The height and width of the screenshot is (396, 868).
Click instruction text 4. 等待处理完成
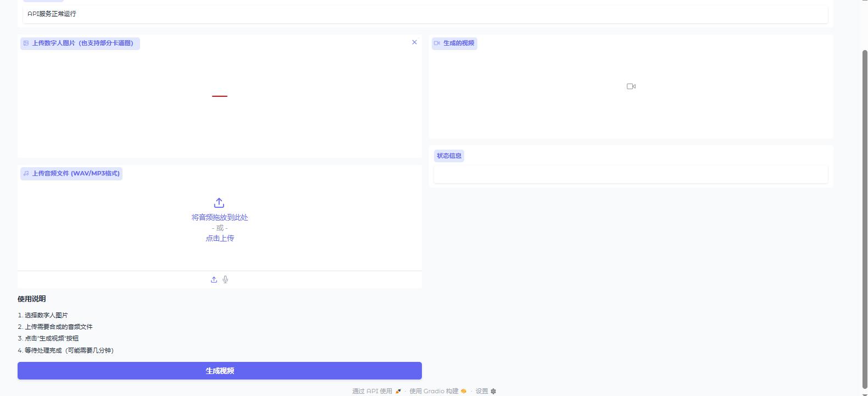click(66, 350)
